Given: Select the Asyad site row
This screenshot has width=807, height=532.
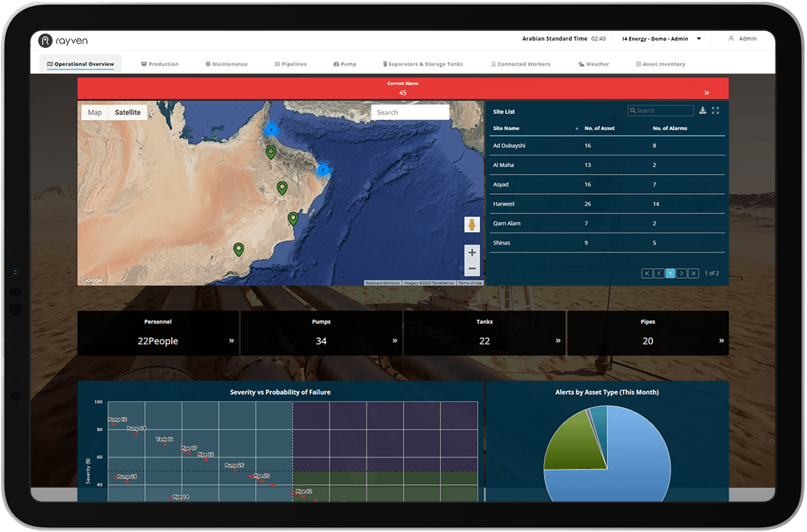Looking at the screenshot, I should pos(607,184).
